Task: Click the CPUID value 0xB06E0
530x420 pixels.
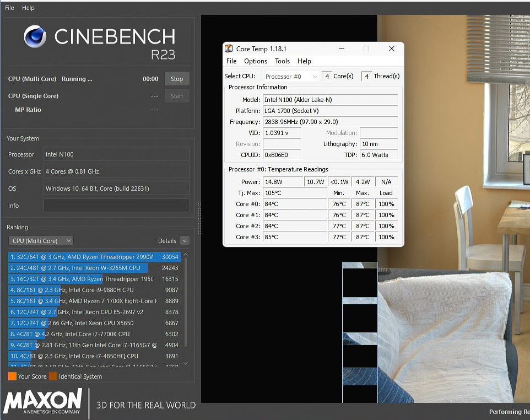Action: (282, 155)
